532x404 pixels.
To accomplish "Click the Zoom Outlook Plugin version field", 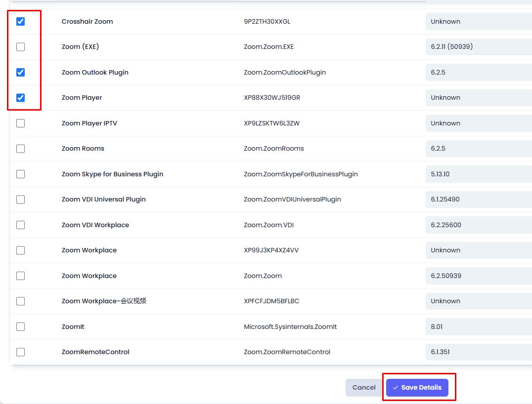I will click(x=479, y=72).
